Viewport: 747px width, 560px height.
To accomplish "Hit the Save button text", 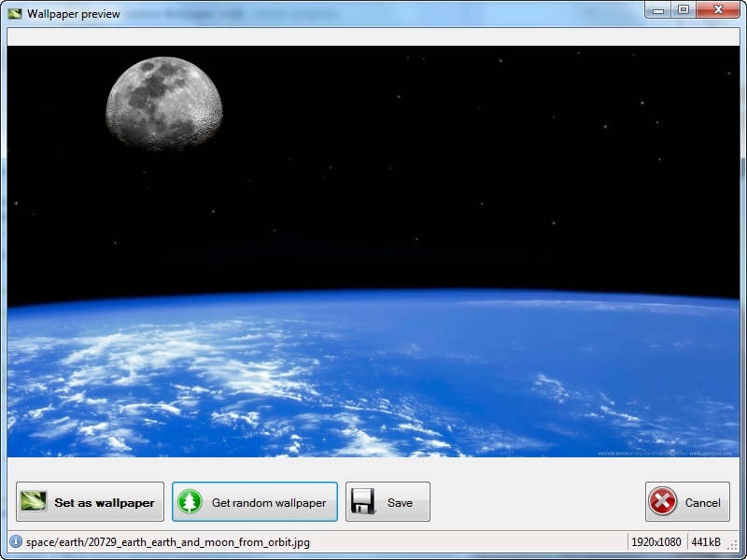I will pyautogui.click(x=400, y=503).
